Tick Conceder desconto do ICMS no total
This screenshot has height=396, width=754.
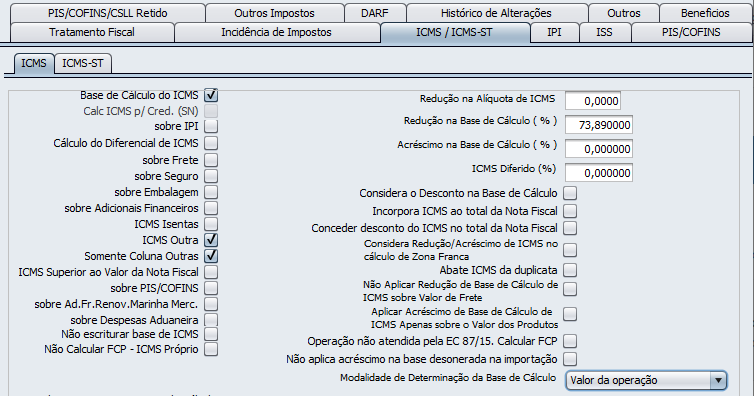tap(570, 228)
